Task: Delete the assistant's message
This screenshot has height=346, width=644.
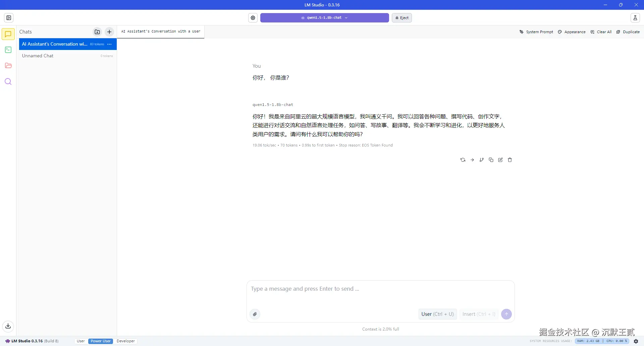Action: 510,160
